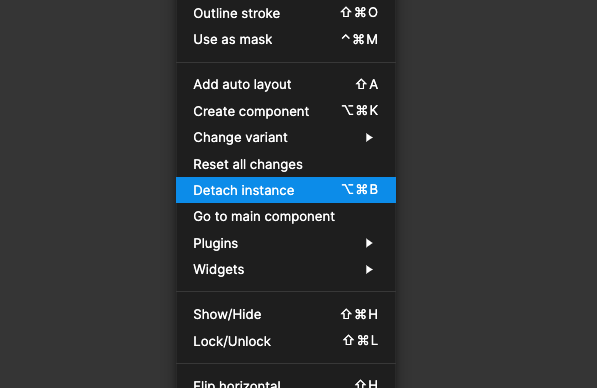Screen dimensions: 597x388
Task: Click Add auto layout entry
Action: 286,85
